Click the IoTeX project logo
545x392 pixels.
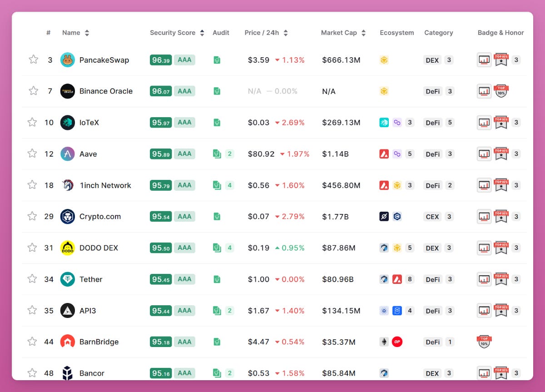coord(68,122)
